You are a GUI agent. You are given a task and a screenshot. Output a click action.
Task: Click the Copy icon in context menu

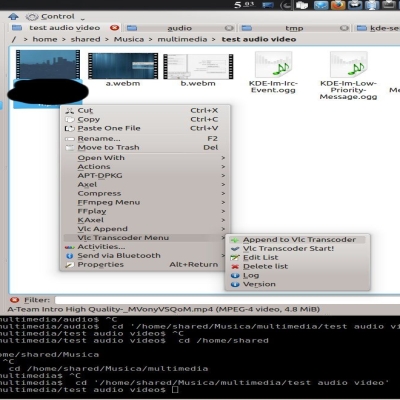69,119
